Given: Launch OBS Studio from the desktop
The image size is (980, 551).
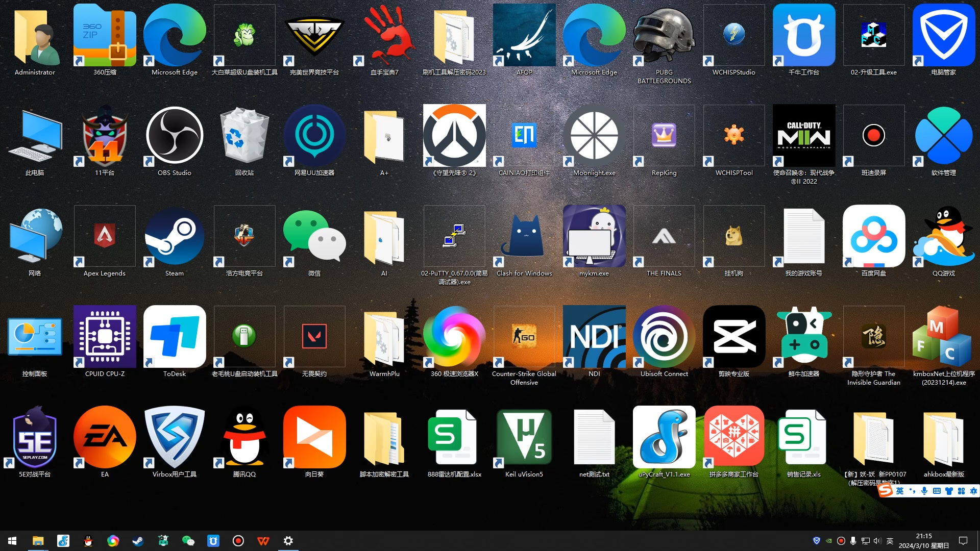Looking at the screenshot, I should (175, 140).
